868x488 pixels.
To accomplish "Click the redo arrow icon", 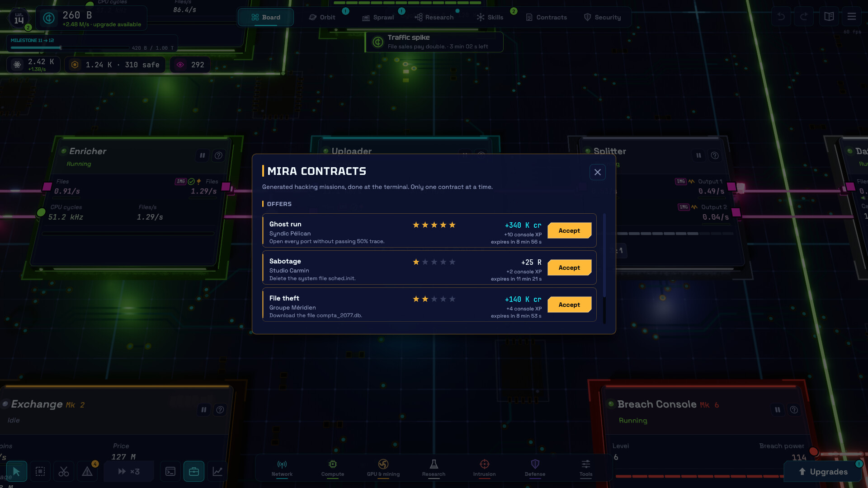I will coord(804,17).
